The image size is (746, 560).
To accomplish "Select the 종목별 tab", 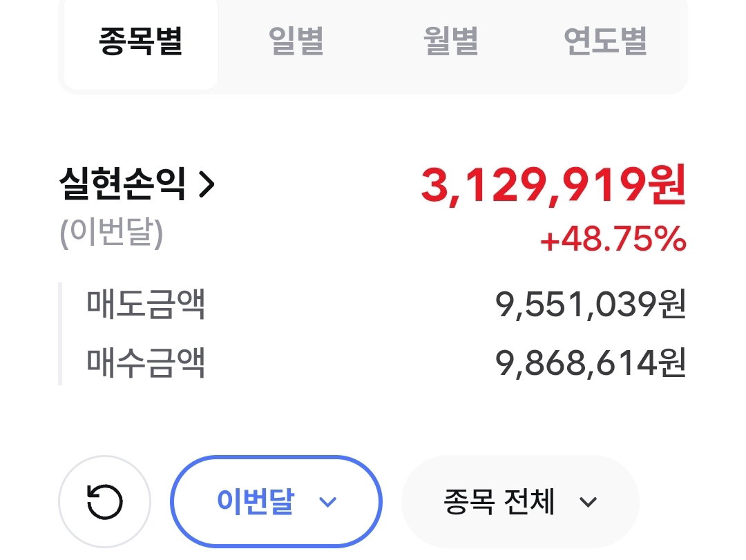I will tap(141, 42).
